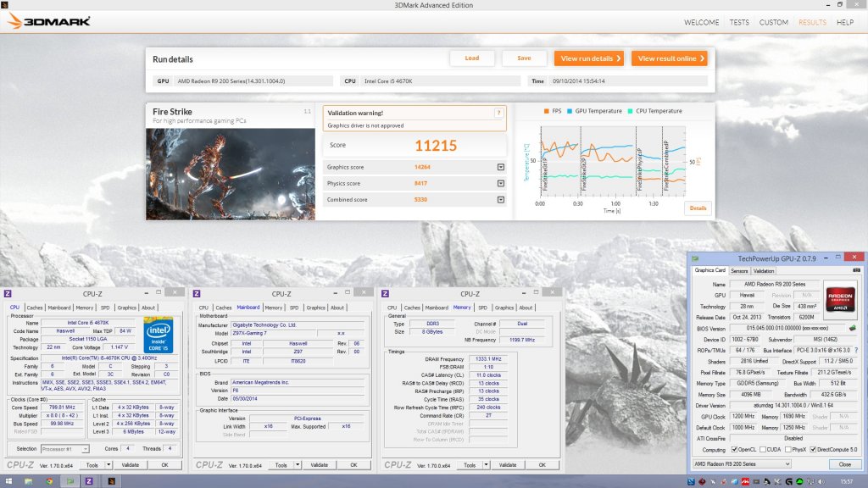Click Close button in GPU-Z
868x488 pixels.
845,464
